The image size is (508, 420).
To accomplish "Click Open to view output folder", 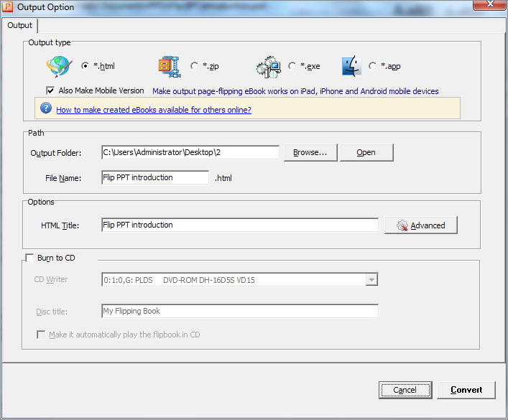I will (x=366, y=152).
